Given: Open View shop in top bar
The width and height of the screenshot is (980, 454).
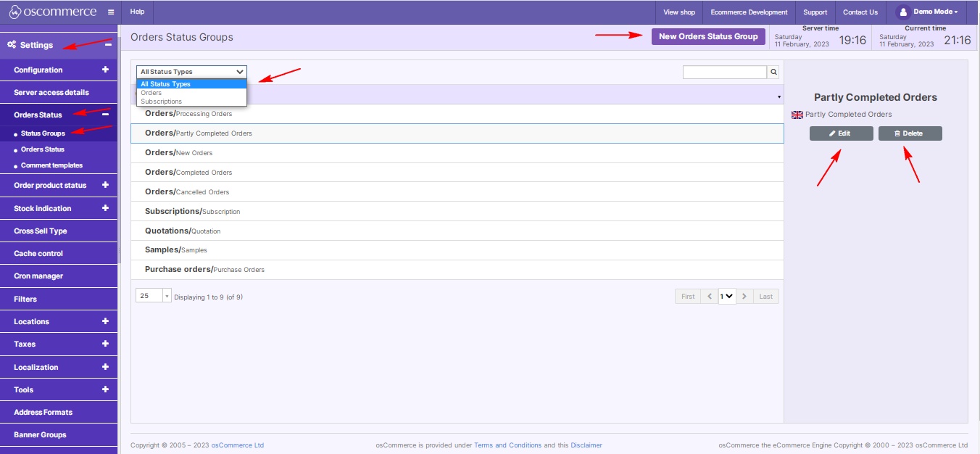Looking at the screenshot, I should coord(679,12).
